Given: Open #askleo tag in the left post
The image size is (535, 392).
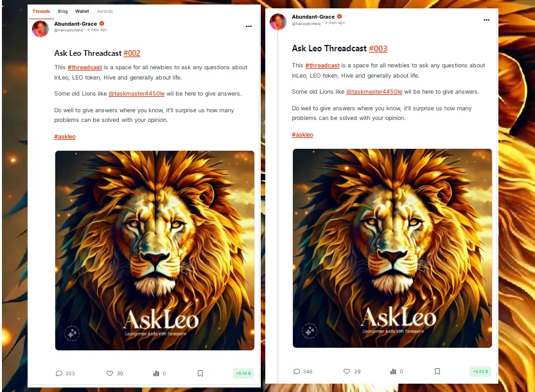Looking at the screenshot, I should (65, 137).
